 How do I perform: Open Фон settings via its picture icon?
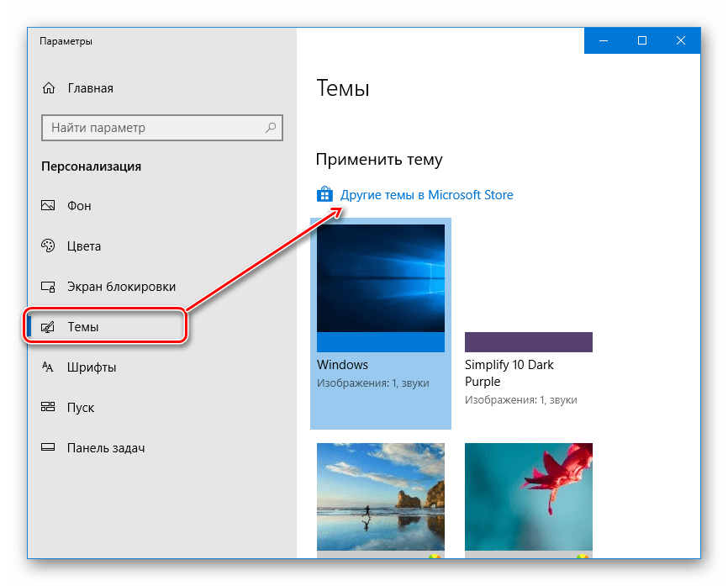click(49, 206)
